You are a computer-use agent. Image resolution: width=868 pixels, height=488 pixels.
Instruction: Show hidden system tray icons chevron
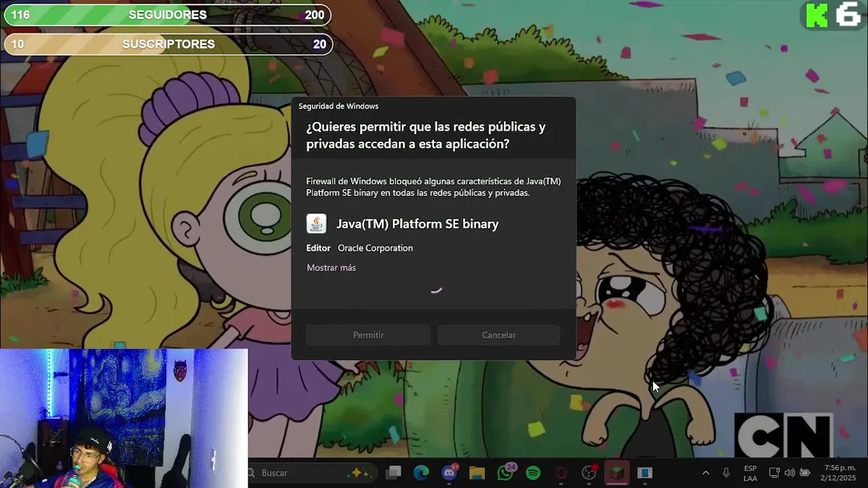(x=705, y=472)
